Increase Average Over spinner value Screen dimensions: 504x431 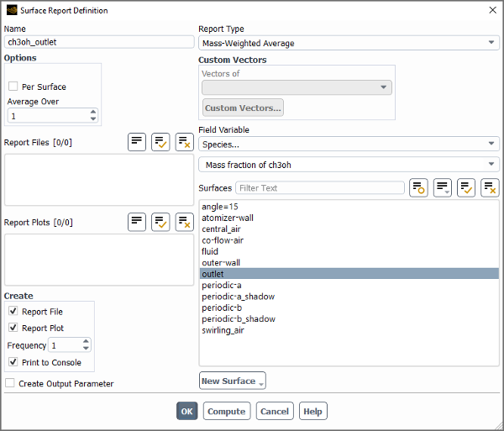93,112
